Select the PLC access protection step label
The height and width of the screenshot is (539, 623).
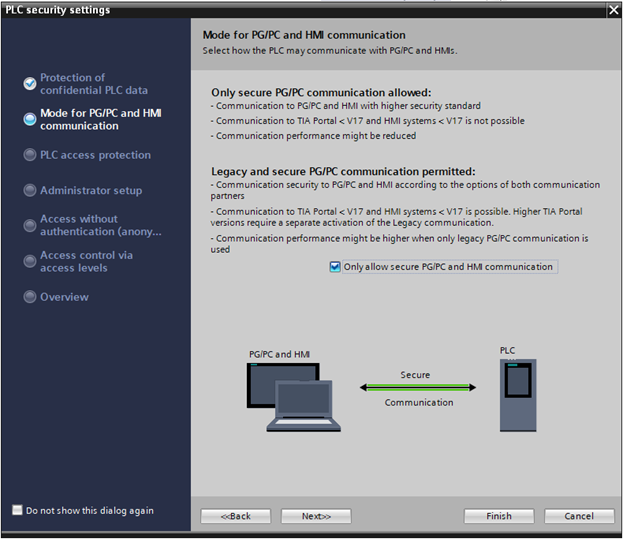[x=95, y=155]
